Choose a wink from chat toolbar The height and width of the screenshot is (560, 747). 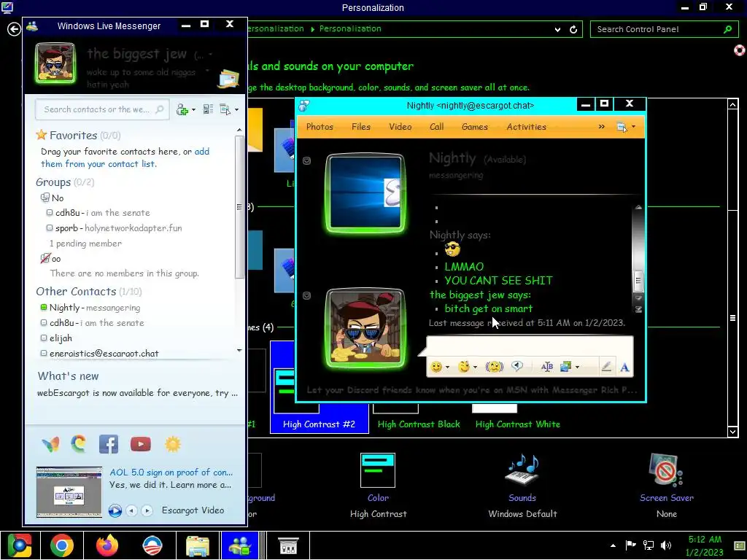click(463, 367)
